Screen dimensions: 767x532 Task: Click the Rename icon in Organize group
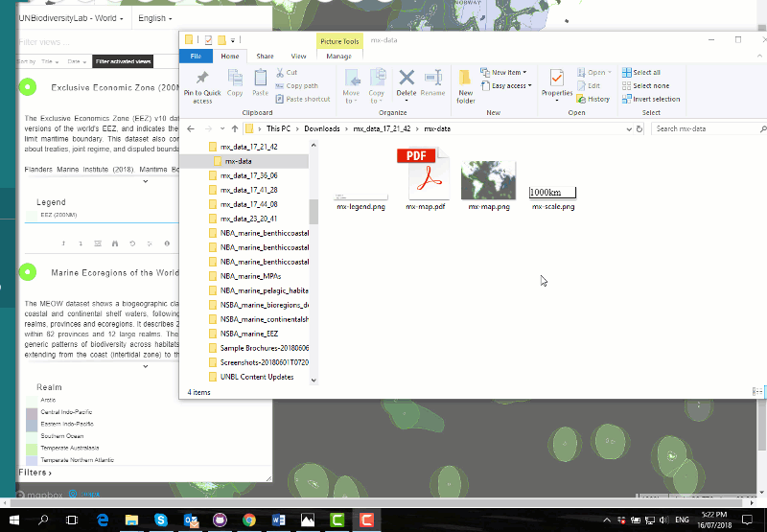click(433, 78)
